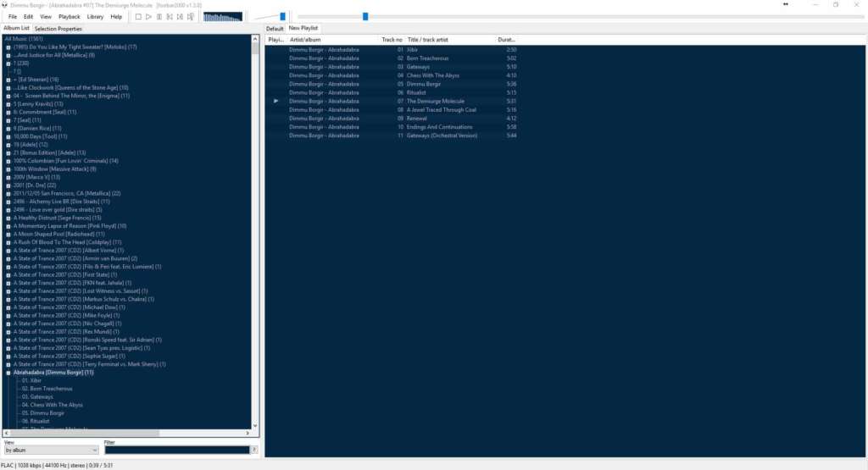Click the Stop playback button
The height and width of the screenshot is (470, 868).
pyautogui.click(x=138, y=17)
